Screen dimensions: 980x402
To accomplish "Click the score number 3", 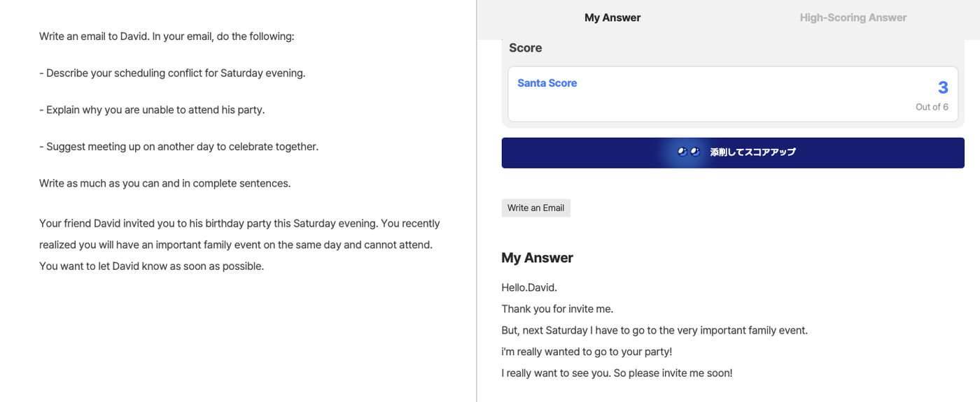I will tap(943, 87).
